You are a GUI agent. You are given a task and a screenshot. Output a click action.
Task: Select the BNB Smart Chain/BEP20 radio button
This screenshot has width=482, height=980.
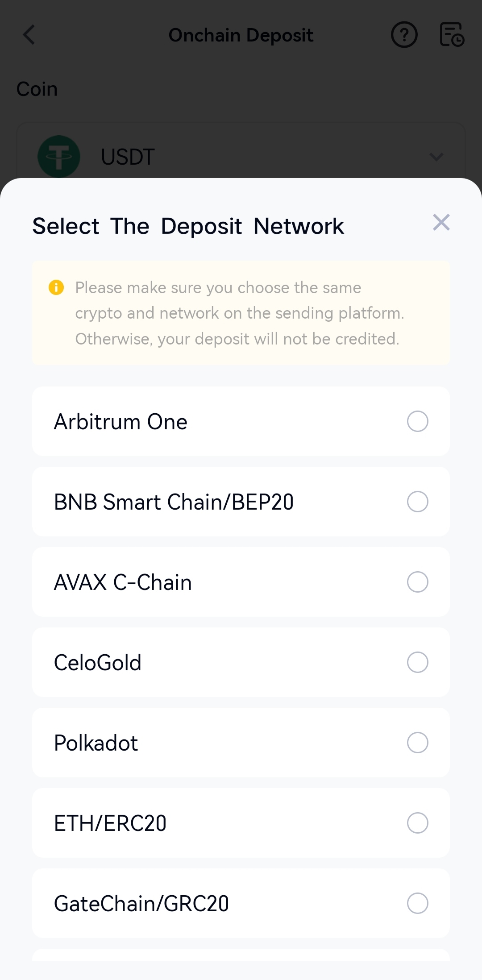coord(417,502)
